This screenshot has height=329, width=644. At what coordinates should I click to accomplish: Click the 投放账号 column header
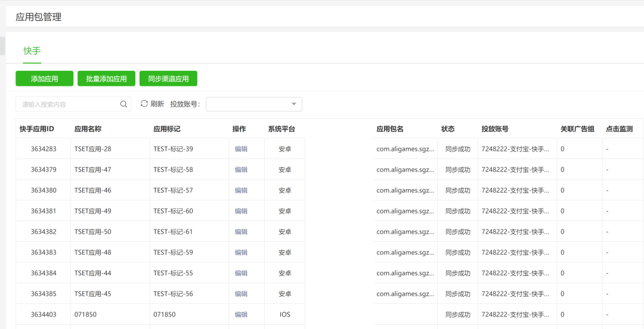[x=496, y=129]
